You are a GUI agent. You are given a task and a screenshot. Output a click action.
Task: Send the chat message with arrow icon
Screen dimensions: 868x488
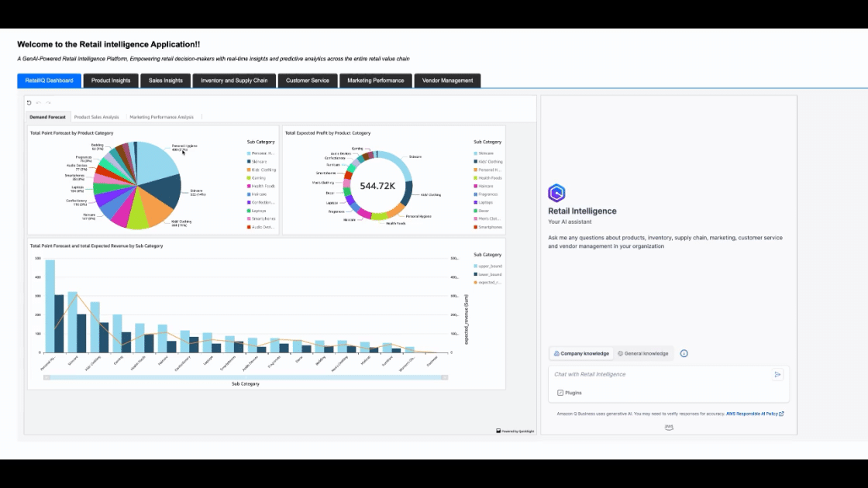[x=778, y=375]
